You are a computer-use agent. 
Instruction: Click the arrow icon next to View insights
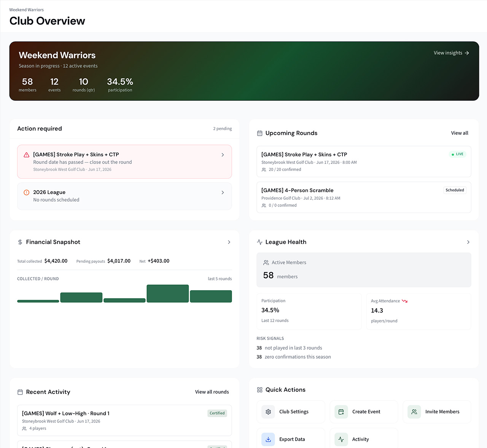point(467,53)
